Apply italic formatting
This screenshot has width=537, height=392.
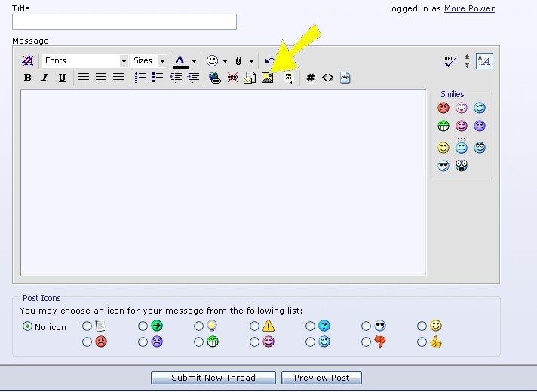(44, 78)
